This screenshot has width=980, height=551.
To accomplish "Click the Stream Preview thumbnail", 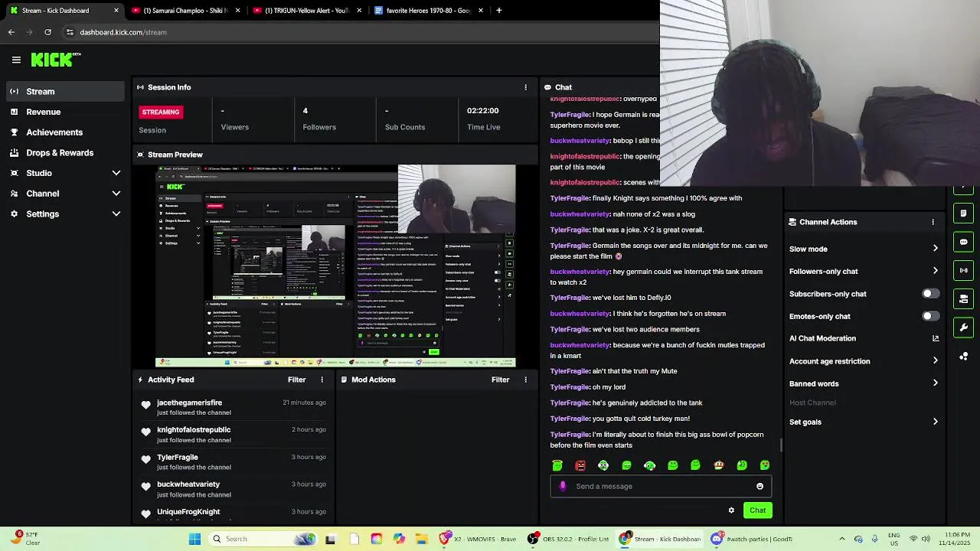I will point(335,266).
